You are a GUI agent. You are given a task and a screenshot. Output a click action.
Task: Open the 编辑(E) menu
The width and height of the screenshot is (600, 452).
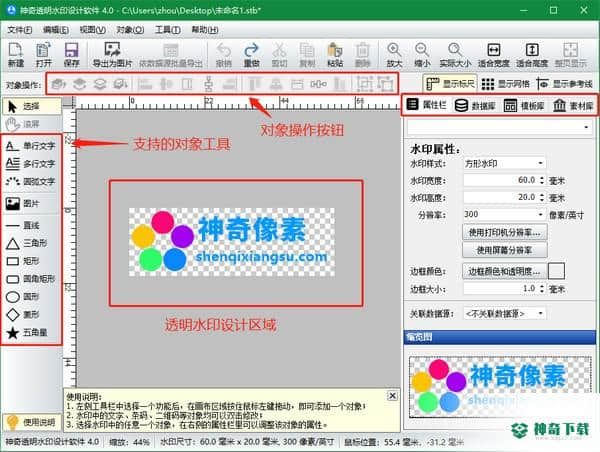tap(56, 30)
